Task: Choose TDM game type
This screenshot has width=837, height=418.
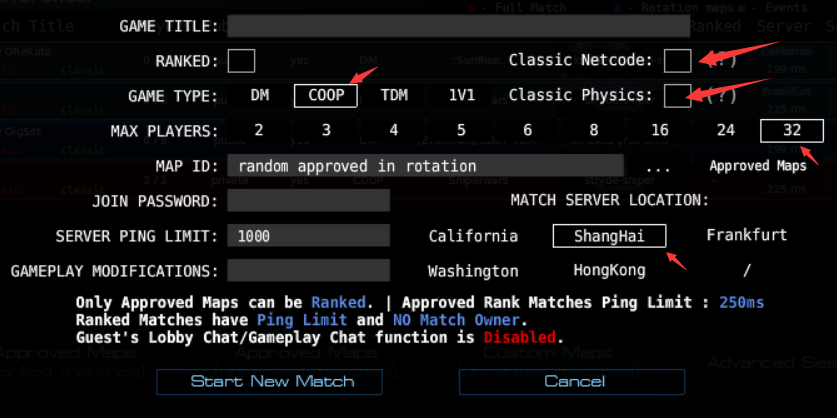Action: 394,96
